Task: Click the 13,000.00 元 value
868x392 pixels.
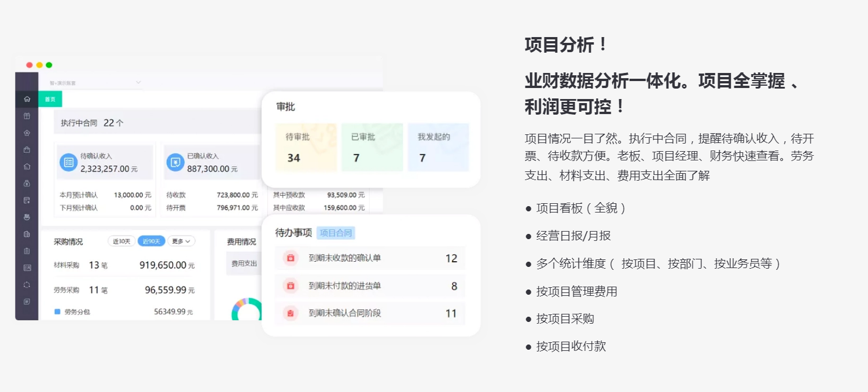Action: (x=133, y=195)
